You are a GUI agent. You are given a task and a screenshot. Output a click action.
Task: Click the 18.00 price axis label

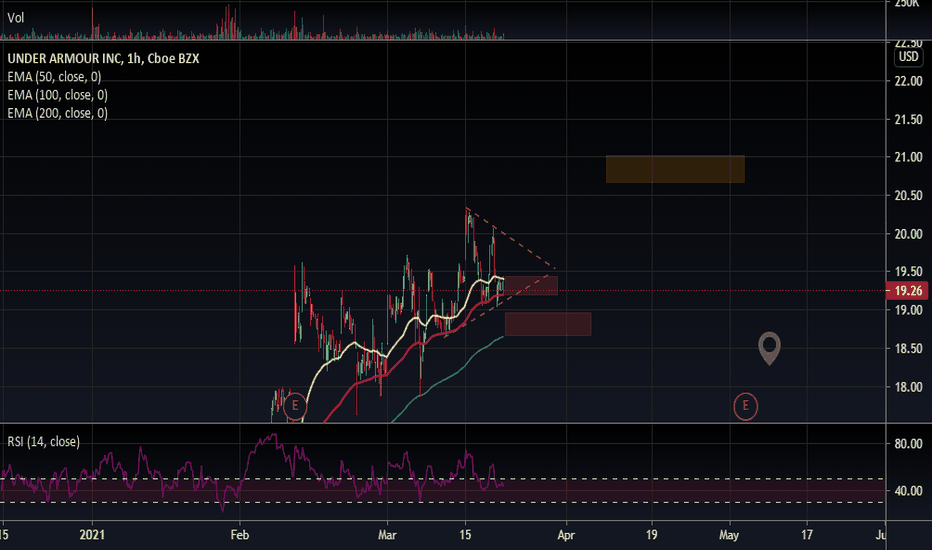pyautogui.click(x=909, y=387)
